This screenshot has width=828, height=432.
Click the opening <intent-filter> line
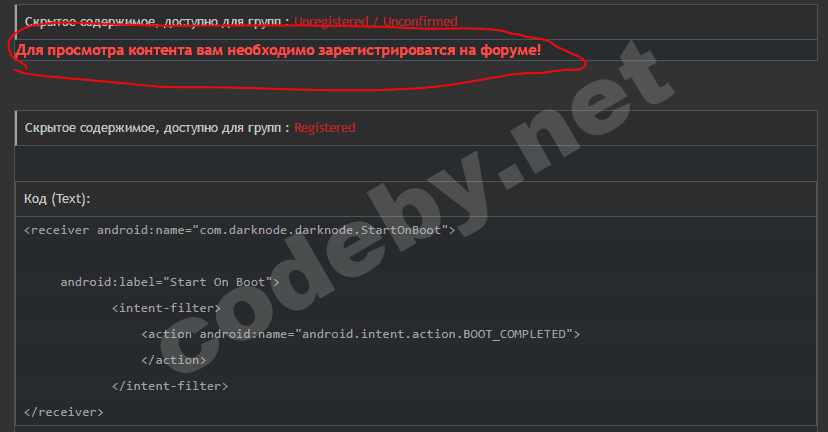click(166, 308)
